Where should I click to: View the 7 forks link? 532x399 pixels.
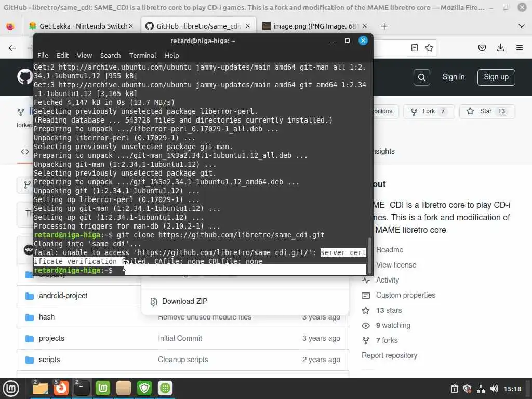(387, 340)
